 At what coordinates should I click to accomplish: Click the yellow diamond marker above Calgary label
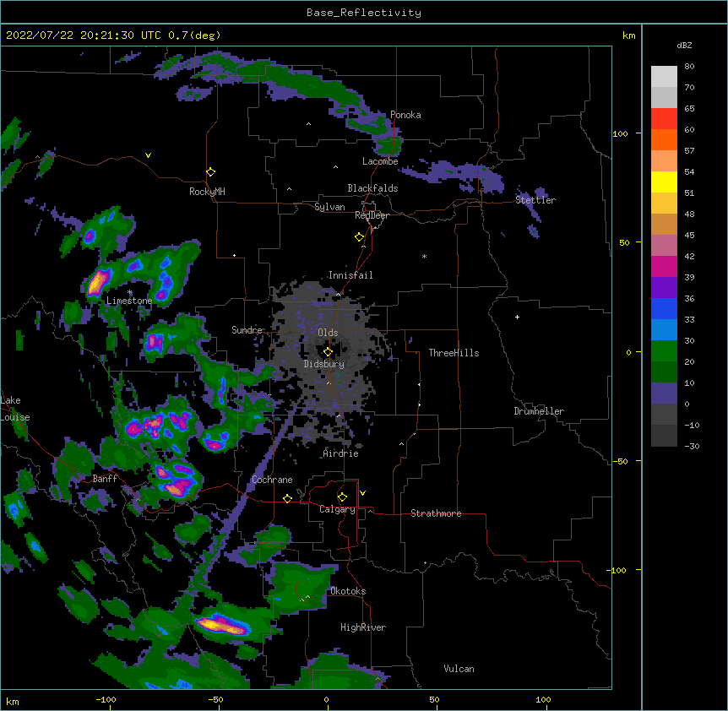[342, 497]
